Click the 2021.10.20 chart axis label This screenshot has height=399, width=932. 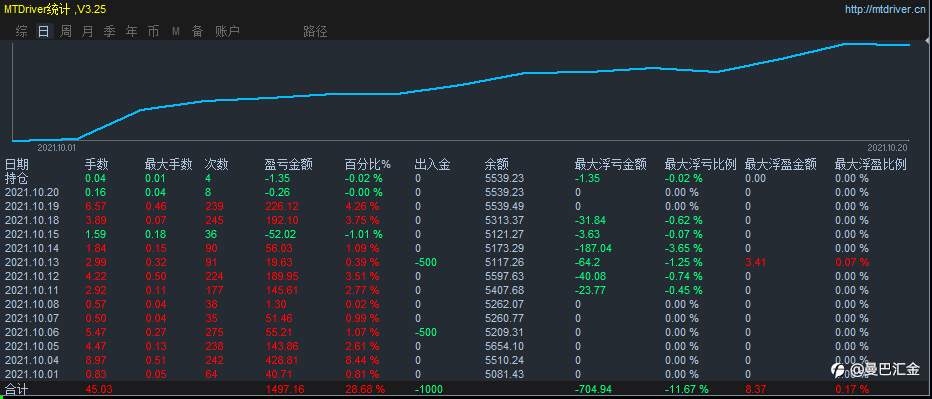887,147
